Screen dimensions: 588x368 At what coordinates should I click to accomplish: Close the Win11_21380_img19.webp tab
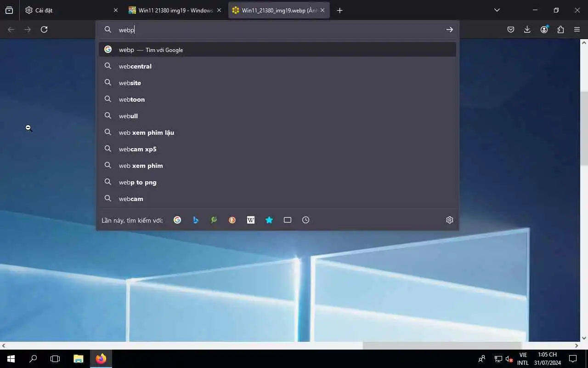click(x=322, y=10)
